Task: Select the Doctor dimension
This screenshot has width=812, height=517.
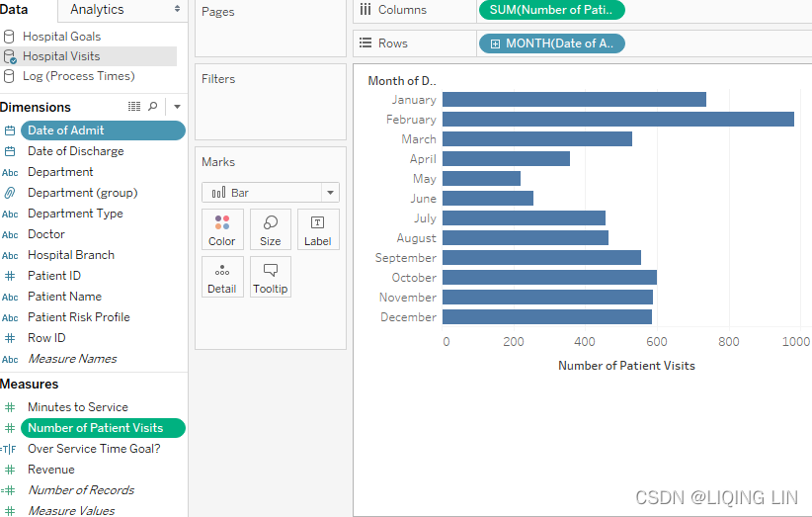Action: tap(46, 234)
